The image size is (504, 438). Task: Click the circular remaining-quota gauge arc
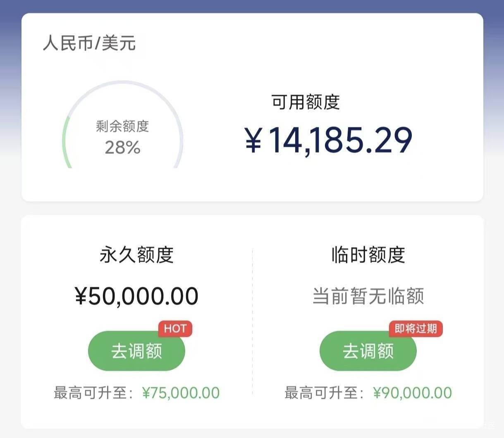click(66, 136)
